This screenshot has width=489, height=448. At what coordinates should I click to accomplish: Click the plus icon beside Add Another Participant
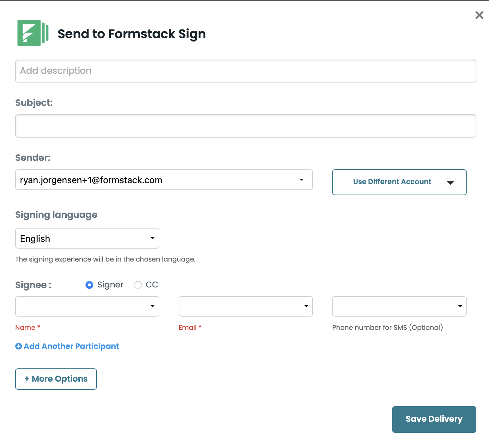(18, 346)
